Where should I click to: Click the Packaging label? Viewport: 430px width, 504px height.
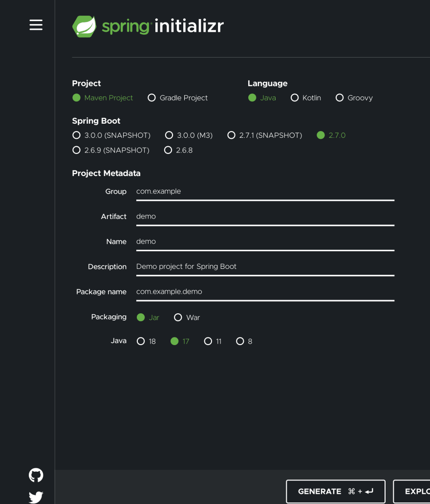tap(109, 317)
